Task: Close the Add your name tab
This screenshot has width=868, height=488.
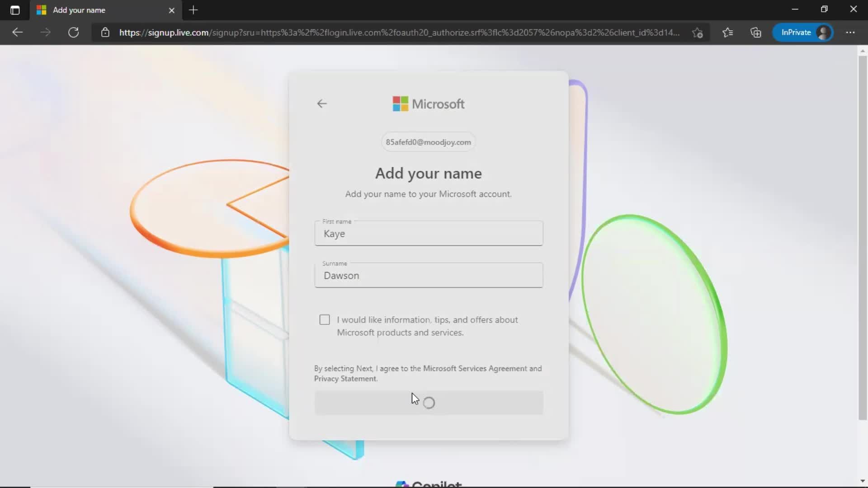Action: pos(171,10)
